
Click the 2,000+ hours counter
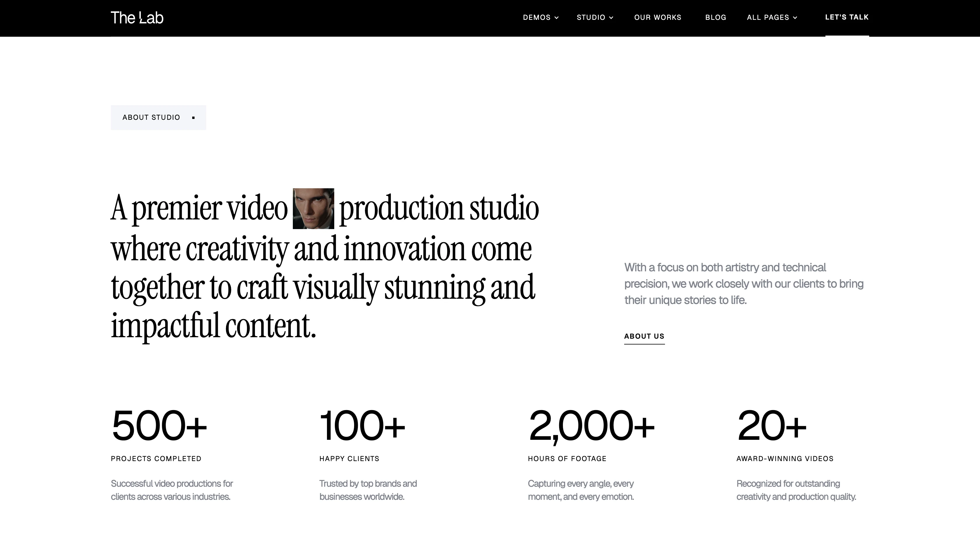[591, 426]
